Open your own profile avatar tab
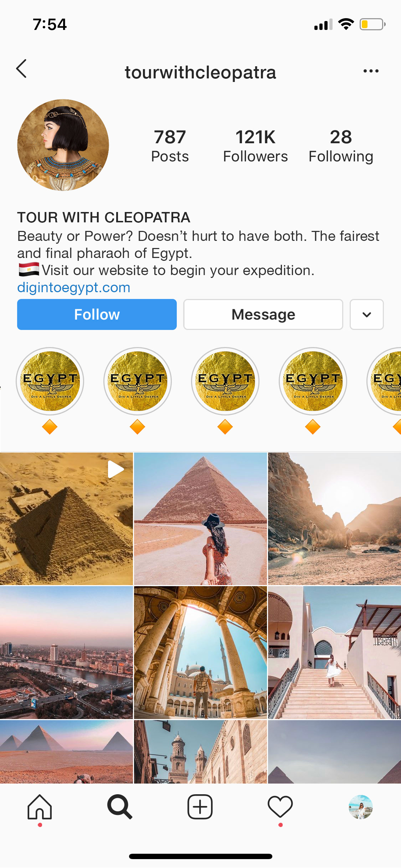The image size is (401, 868). pyautogui.click(x=360, y=807)
